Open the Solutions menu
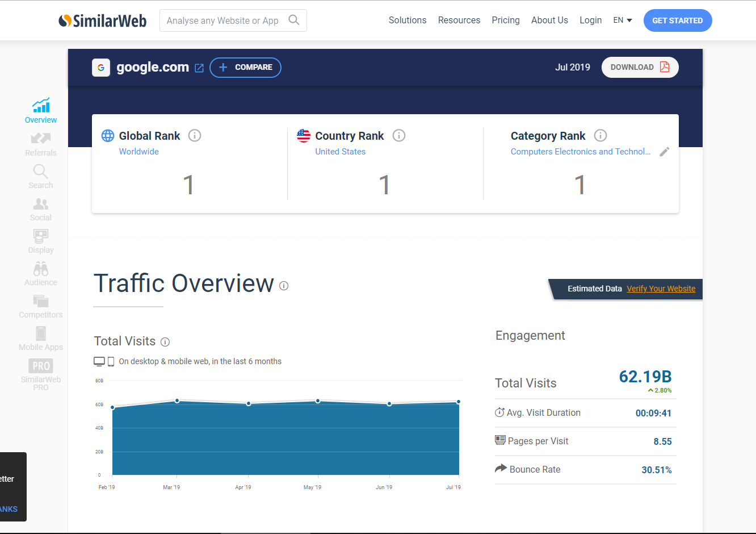The height and width of the screenshot is (534, 756). coord(408,20)
